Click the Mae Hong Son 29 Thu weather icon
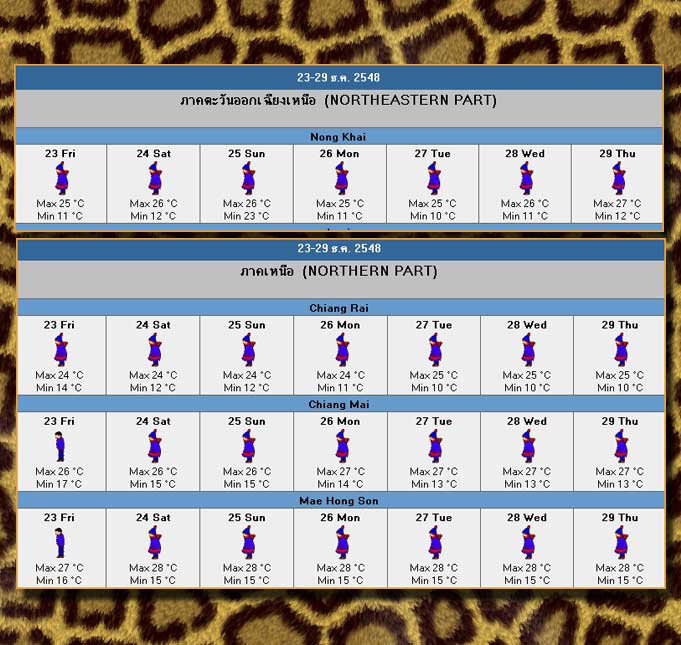 click(x=619, y=542)
